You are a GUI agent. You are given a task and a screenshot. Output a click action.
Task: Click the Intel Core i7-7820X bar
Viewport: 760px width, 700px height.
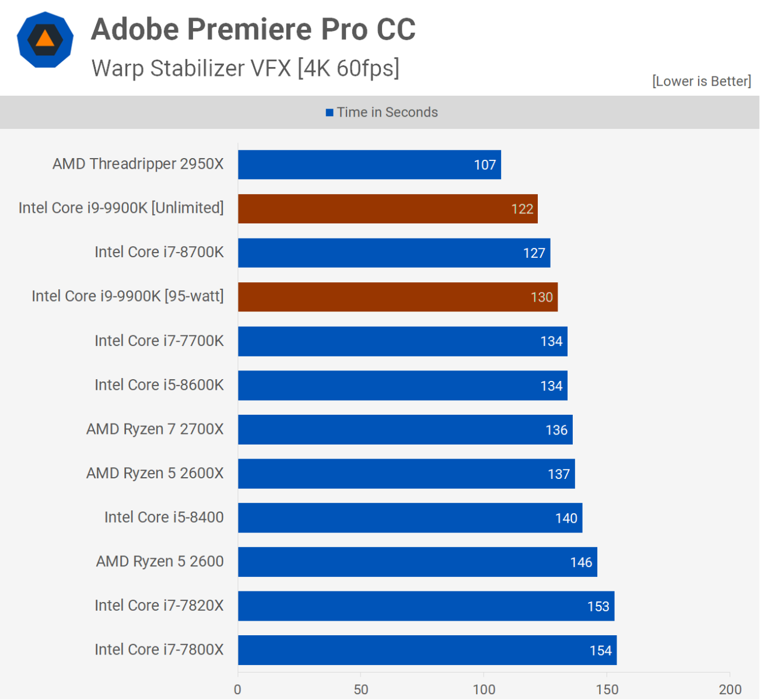pyautogui.click(x=426, y=606)
